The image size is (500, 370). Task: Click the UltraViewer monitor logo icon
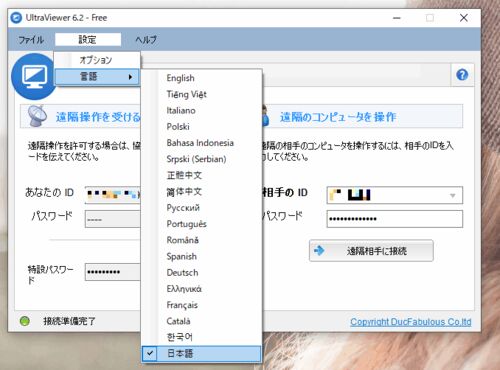coord(33,76)
